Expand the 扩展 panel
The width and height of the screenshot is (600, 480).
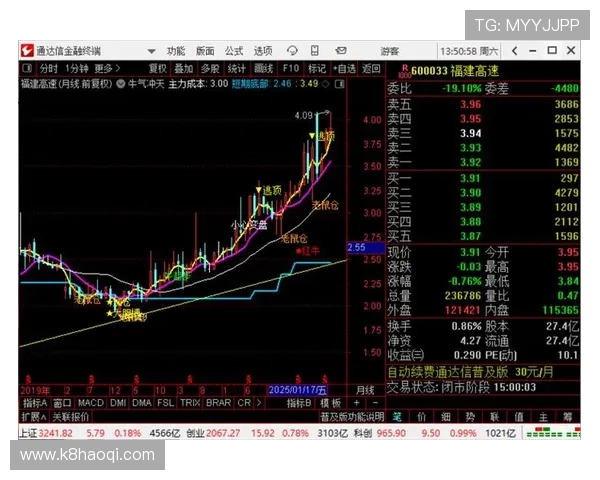click(34, 417)
